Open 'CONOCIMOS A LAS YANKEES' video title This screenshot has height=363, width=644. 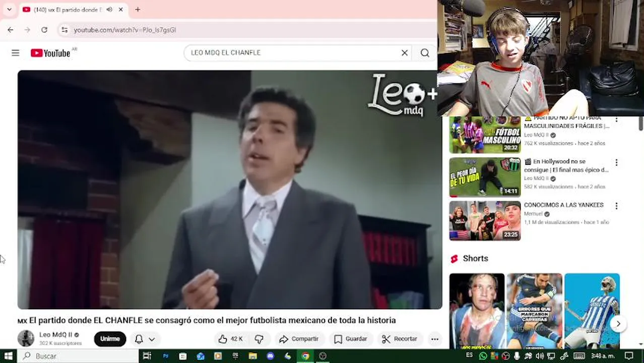pyautogui.click(x=563, y=205)
